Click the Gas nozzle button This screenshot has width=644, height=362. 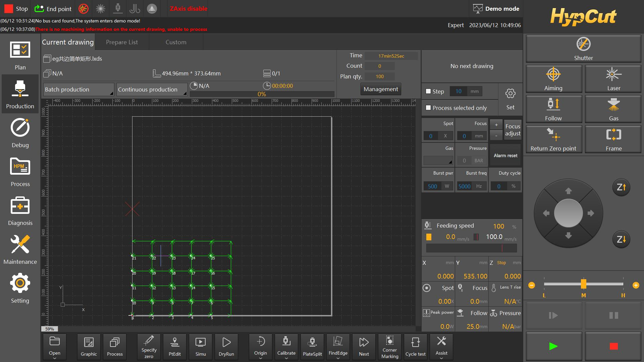[613, 109]
